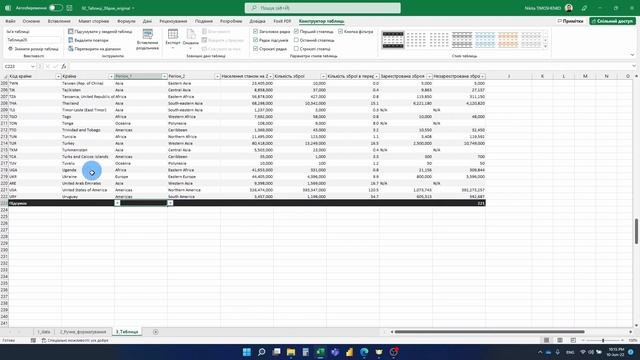Open filter dropdown for Регіон_1 column
The height and width of the screenshot is (360, 640).
pyautogui.click(x=164, y=76)
